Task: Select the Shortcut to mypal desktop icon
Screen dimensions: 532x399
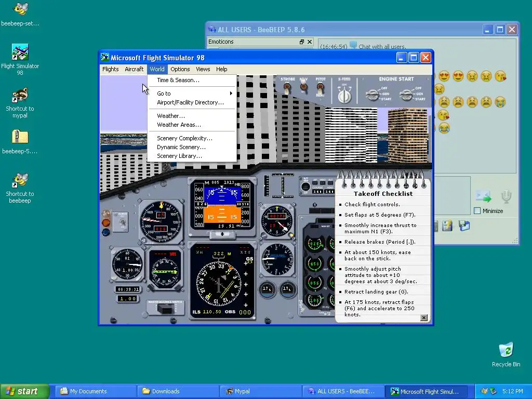Action: [x=20, y=103]
